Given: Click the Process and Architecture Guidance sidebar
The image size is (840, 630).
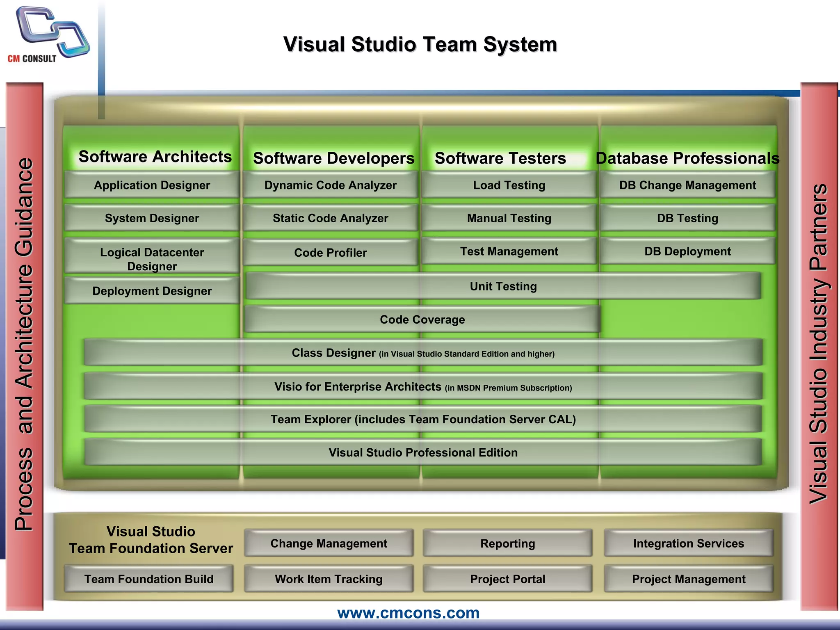Looking at the screenshot, I should [24, 347].
